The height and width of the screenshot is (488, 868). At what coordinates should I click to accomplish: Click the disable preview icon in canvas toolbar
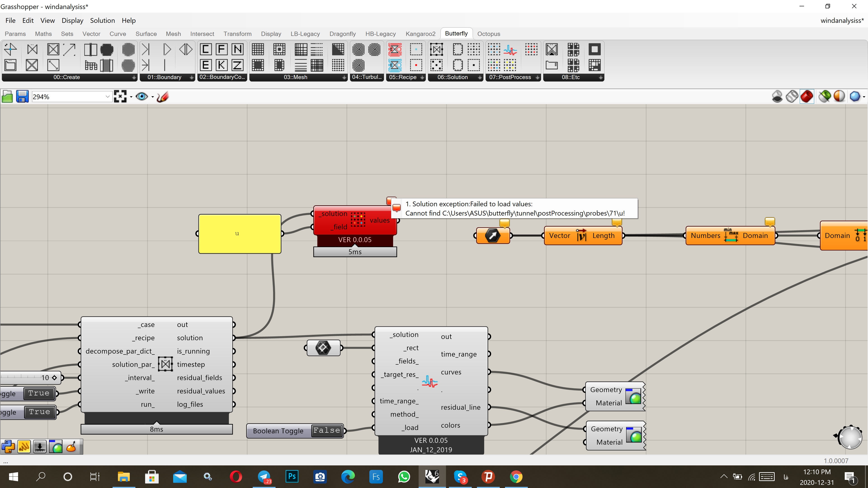coord(777,97)
